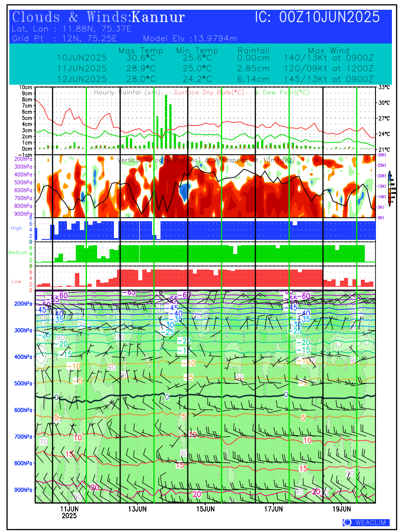Click the 'Medium' cloud panel label
399x532 pixels.
click(18, 253)
